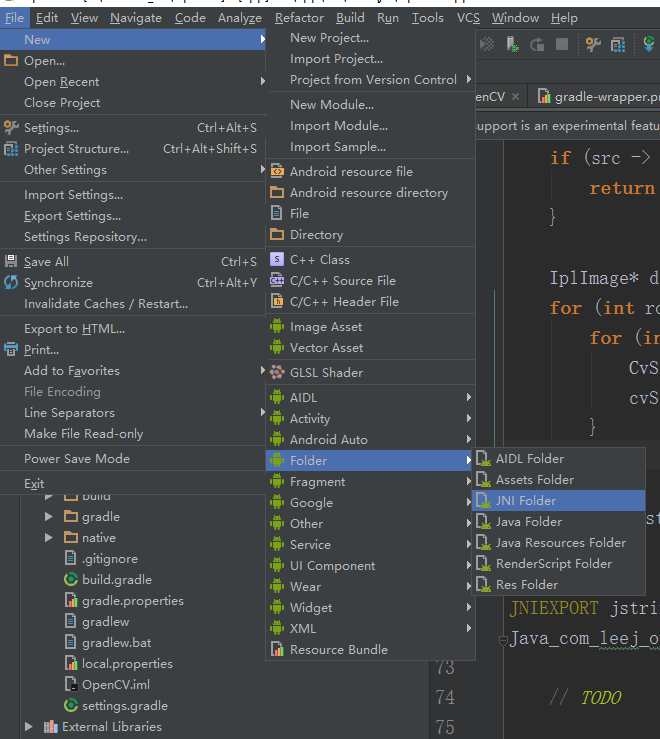Expand the native folder tree arrow
Screen dimensions: 660x739
(49, 538)
